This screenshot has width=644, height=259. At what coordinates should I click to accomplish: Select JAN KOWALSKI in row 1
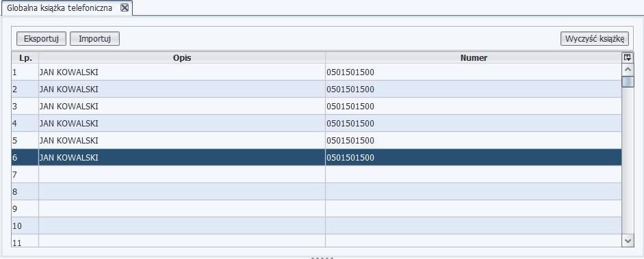click(69, 72)
